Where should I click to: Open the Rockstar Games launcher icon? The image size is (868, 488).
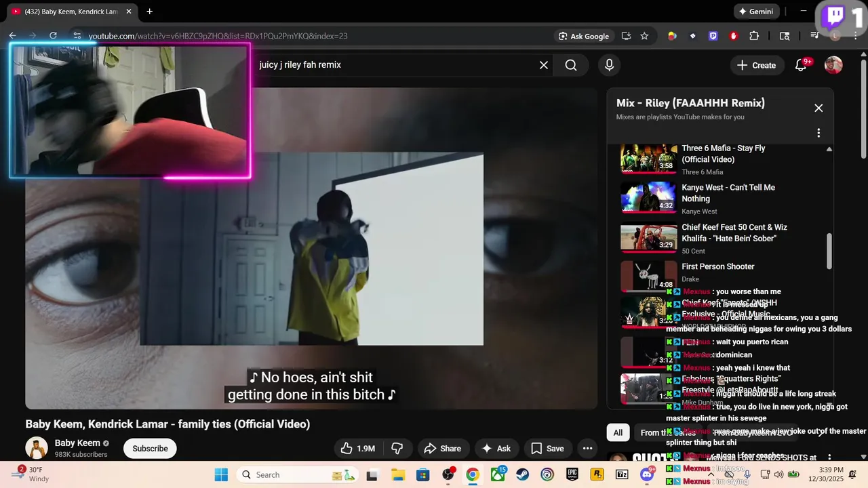click(x=597, y=474)
